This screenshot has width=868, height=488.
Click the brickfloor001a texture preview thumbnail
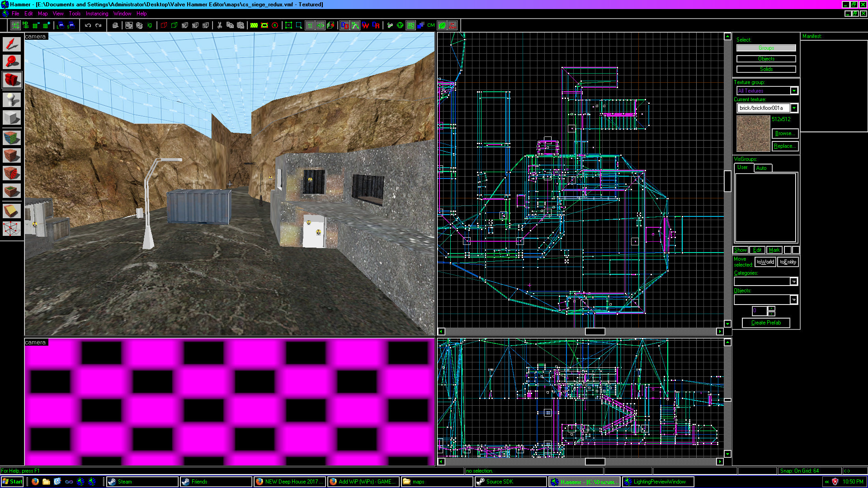tap(753, 133)
